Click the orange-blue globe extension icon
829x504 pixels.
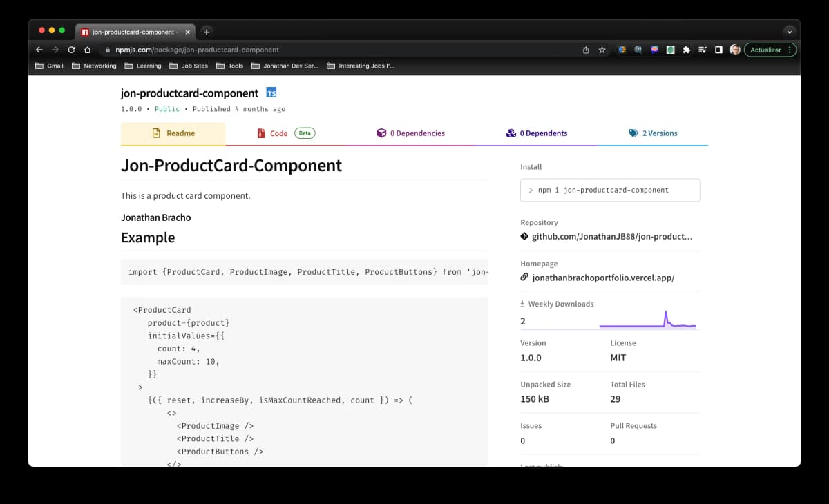pyautogui.click(x=622, y=50)
